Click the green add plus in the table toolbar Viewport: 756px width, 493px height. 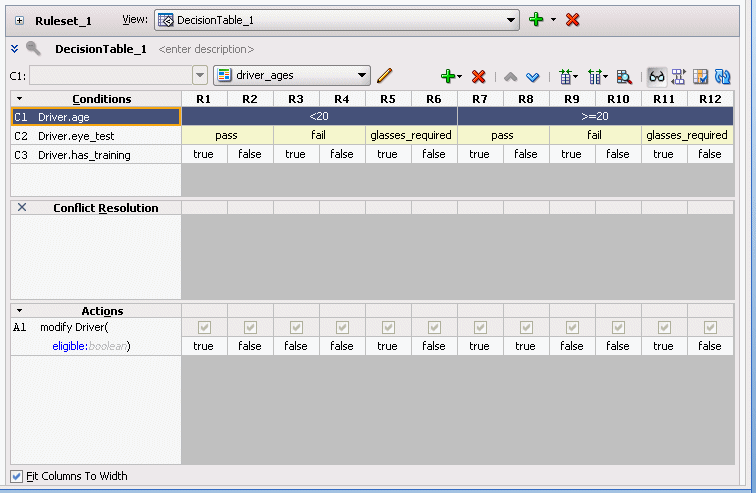point(448,76)
